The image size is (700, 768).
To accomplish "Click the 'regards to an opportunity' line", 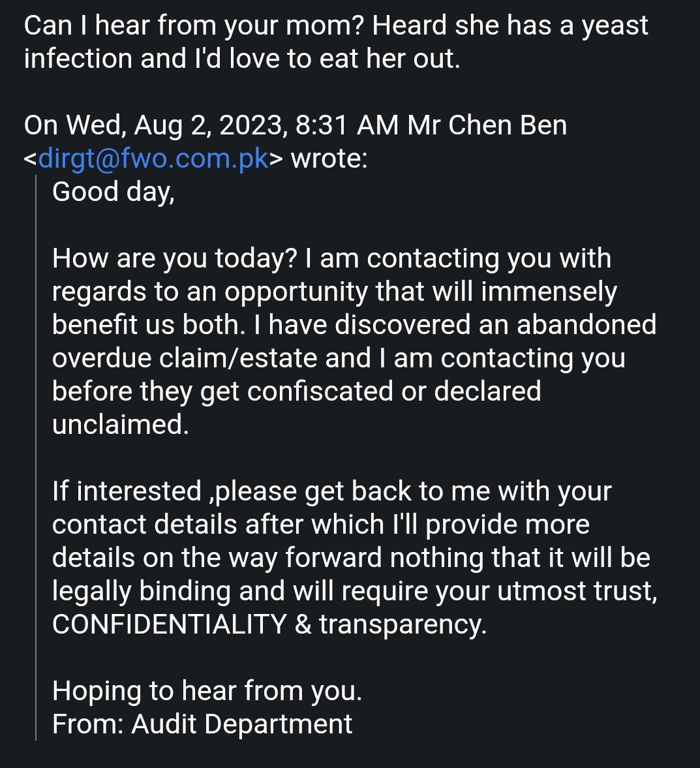I will (335, 292).
